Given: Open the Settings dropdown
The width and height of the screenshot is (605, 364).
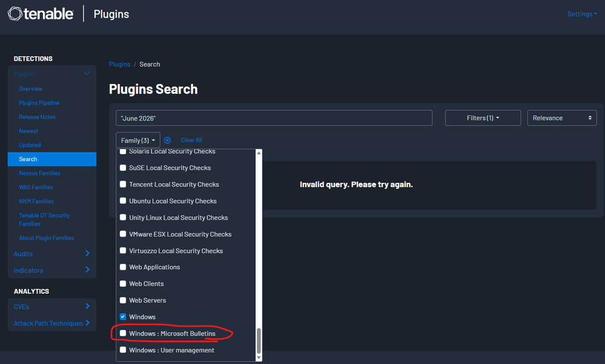Looking at the screenshot, I should (x=582, y=14).
